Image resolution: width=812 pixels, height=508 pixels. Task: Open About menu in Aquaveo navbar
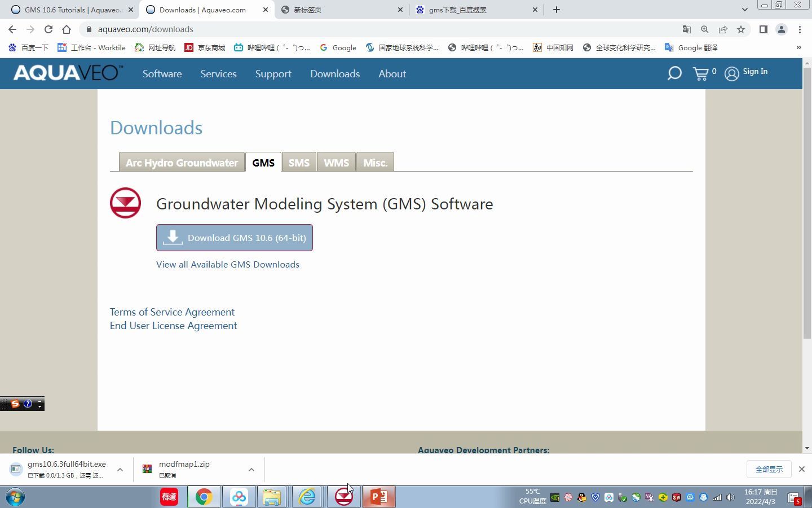tap(392, 73)
